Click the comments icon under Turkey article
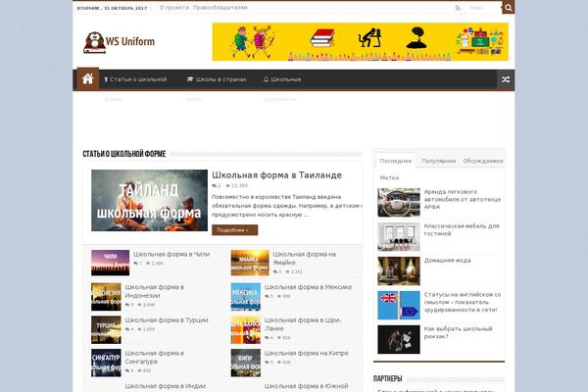Screen dimensions: 588x392 tap(127, 329)
